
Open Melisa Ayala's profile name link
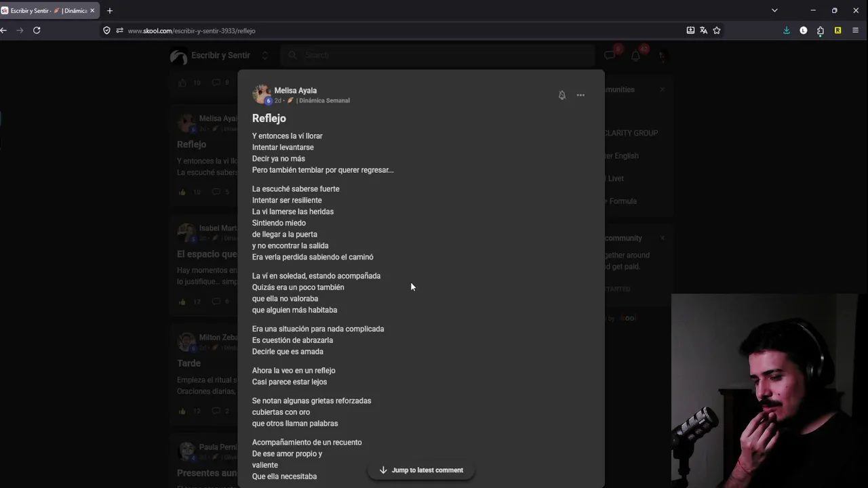[x=295, y=90]
